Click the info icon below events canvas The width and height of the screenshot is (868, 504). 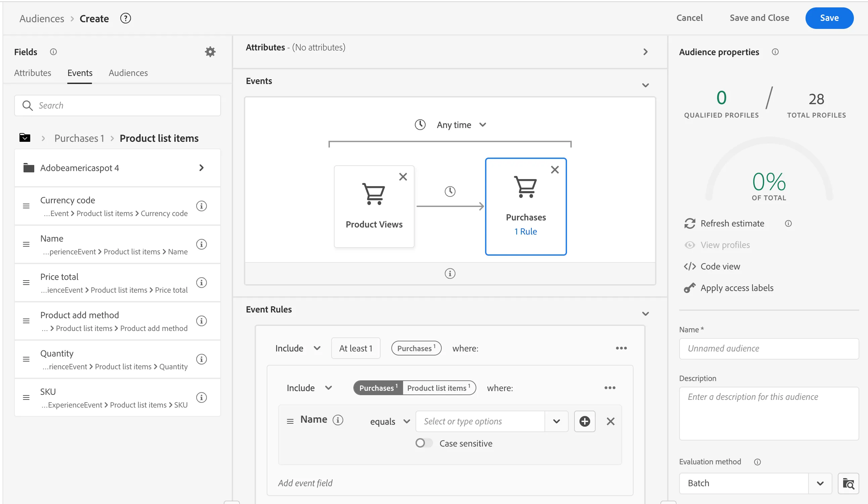click(450, 274)
